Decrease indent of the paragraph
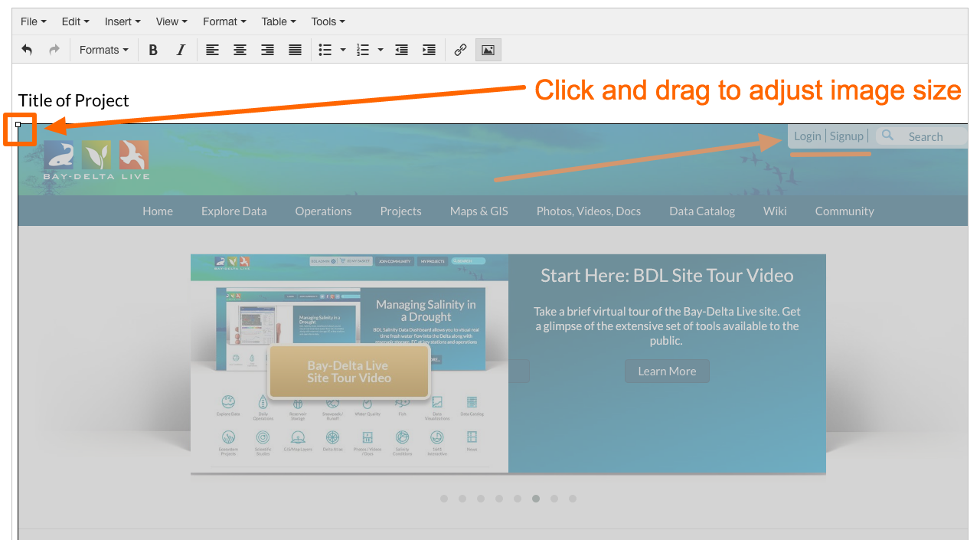 (401, 50)
